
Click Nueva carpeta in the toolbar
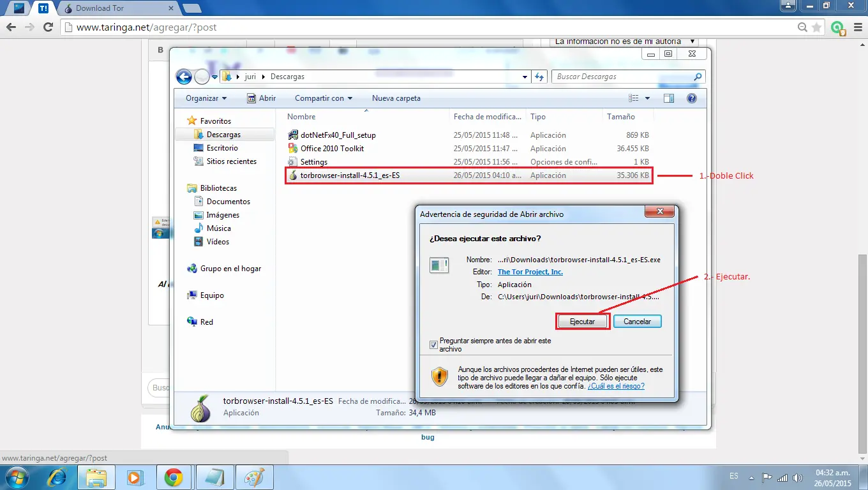pyautogui.click(x=396, y=98)
